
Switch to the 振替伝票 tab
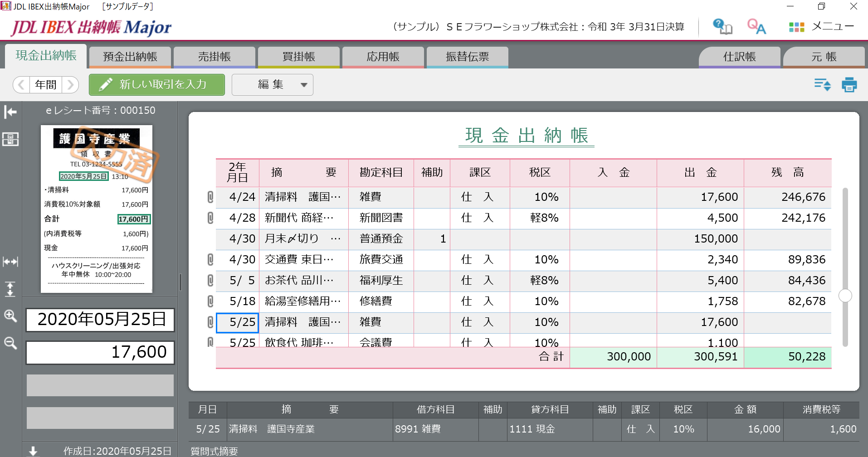point(467,57)
